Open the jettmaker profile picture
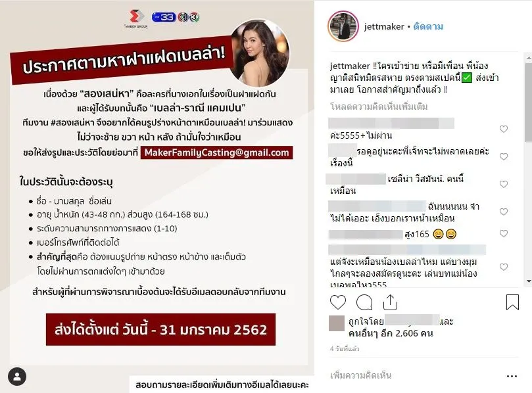Image resolution: width=532 pixels, height=393 pixels. click(x=343, y=26)
